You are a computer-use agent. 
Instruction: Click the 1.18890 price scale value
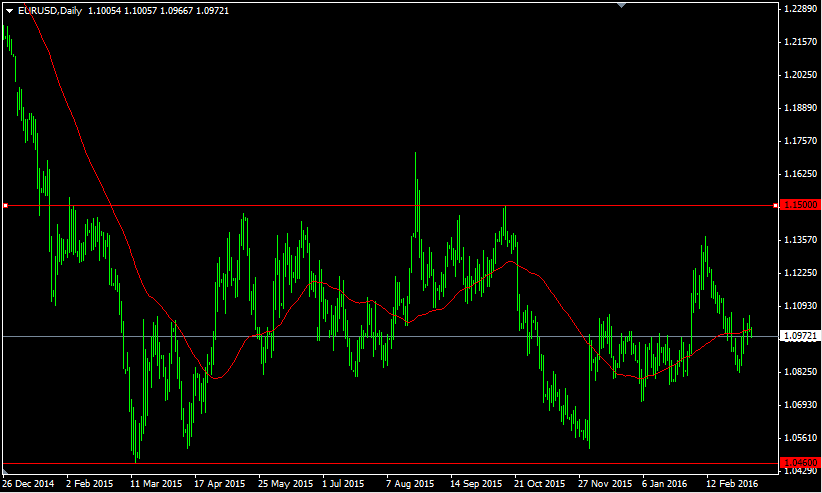click(801, 108)
